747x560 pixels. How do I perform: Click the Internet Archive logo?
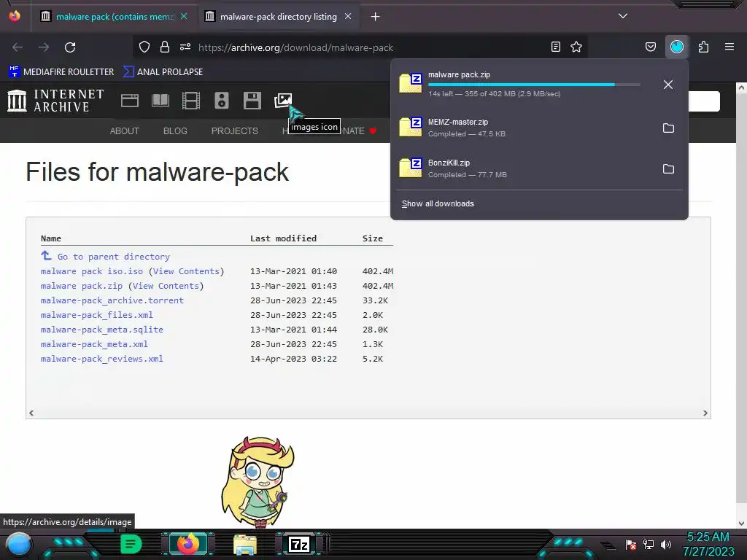(55, 101)
